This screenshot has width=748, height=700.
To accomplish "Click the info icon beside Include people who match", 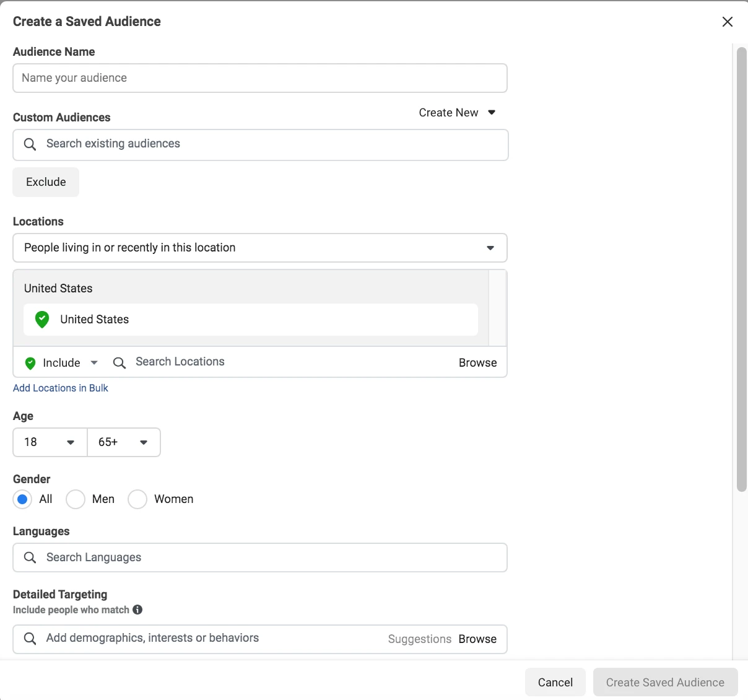I will tap(137, 610).
